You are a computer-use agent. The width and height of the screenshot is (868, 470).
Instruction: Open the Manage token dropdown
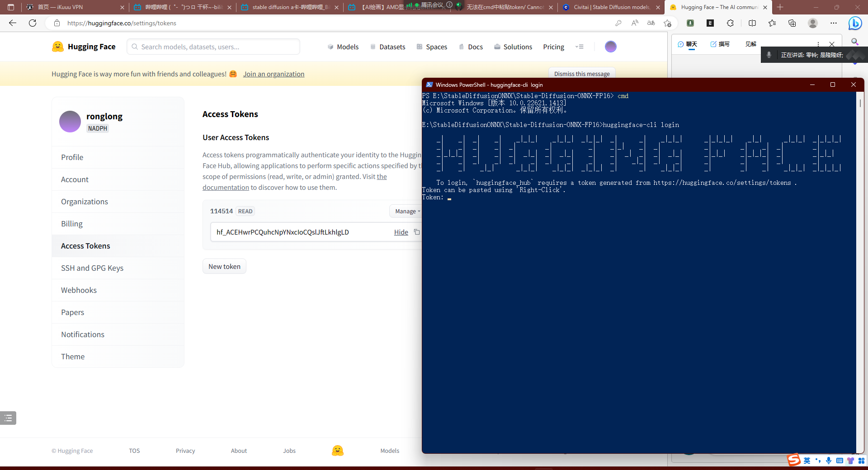point(406,211)
